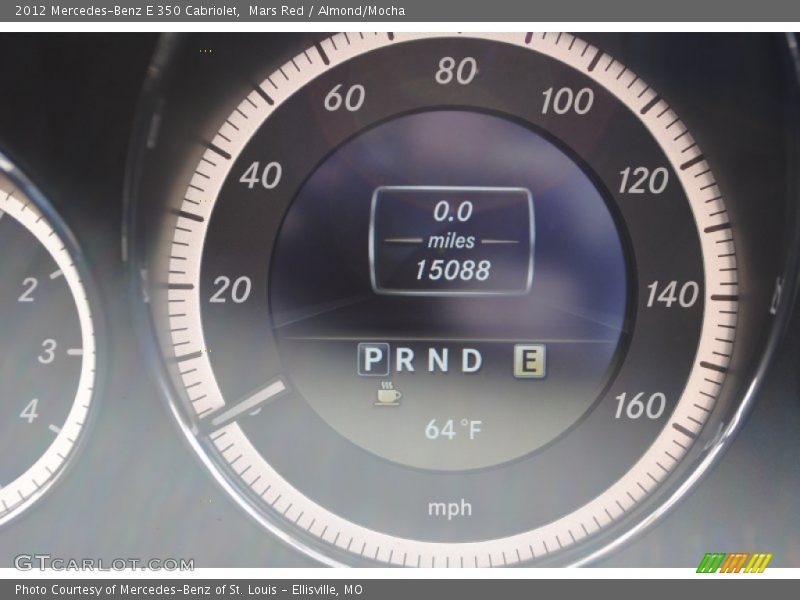Click the mph label on the speedometer
Screen dimensions: 800x600
point(450,508)
